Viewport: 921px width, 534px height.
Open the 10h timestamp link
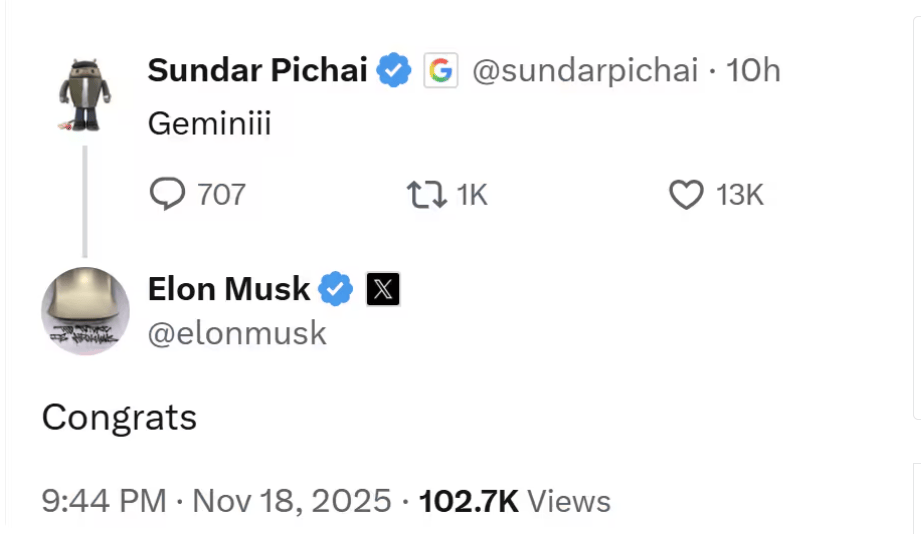click(x=753, y=71)
